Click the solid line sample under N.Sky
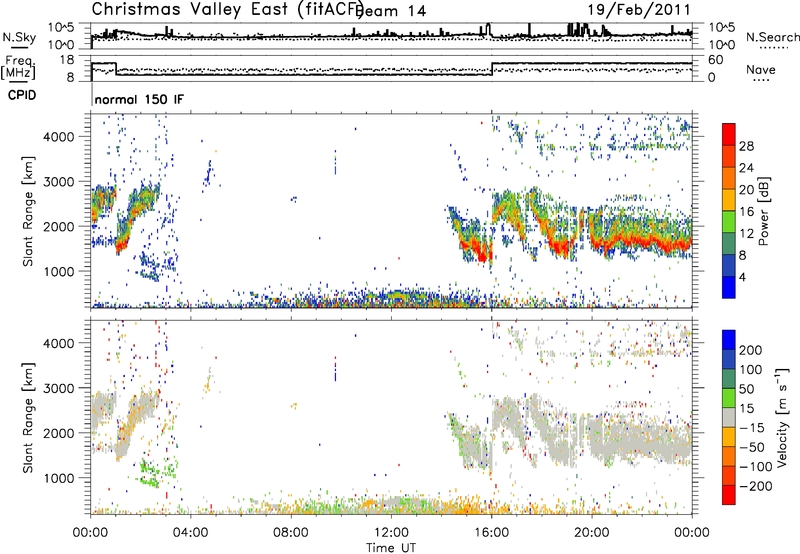This screenshot has height=554, width=800. 19,47
